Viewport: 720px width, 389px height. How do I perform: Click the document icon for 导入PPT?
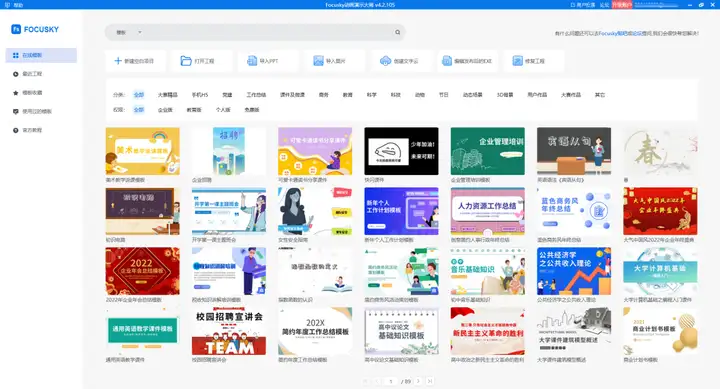click(x=252, y=61)
